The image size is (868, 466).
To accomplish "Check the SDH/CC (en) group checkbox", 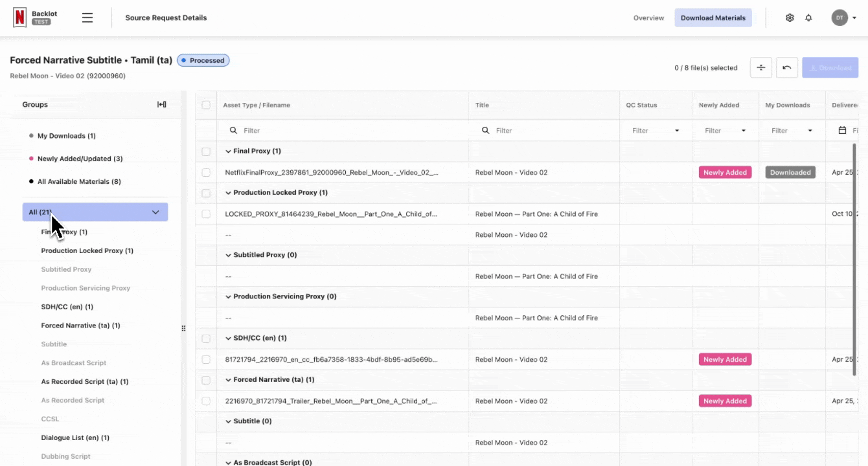I will 206,338.
